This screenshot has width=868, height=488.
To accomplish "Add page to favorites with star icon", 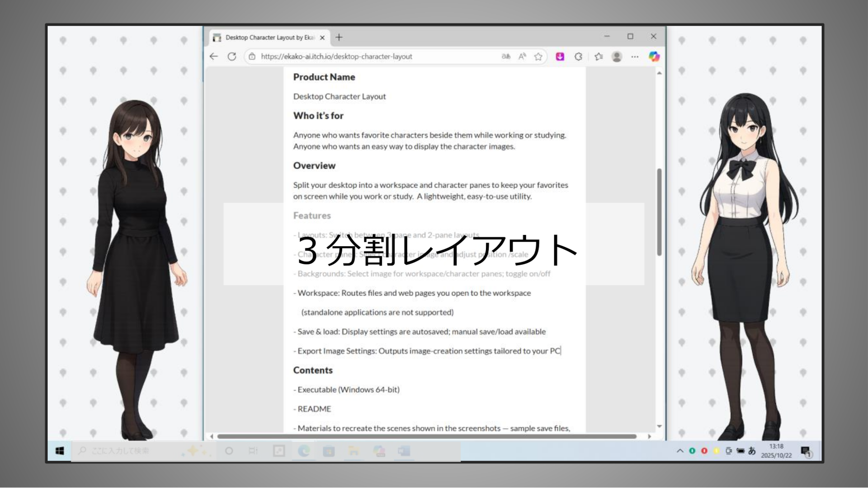I will point(538,56).
